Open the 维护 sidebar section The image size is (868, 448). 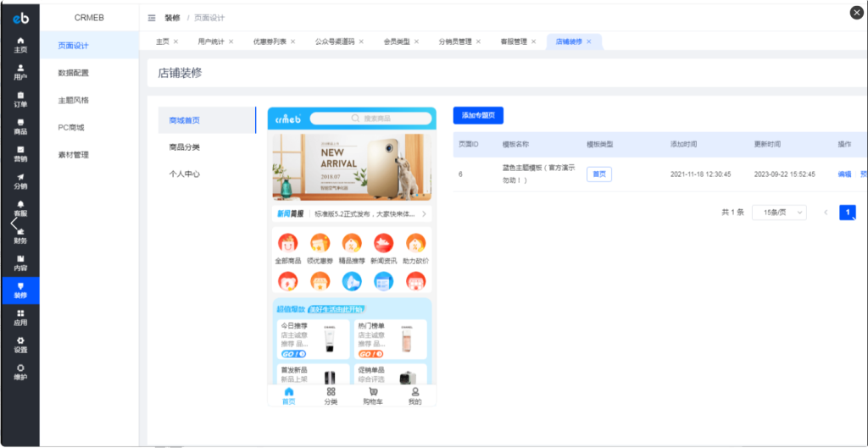[x=20, y=372]
